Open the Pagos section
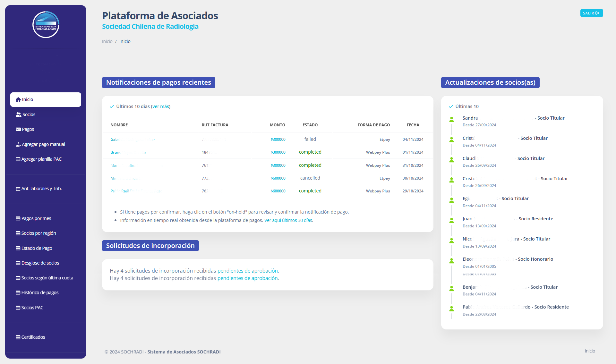This screenshot has width=616, height=364. coord(28,129)
